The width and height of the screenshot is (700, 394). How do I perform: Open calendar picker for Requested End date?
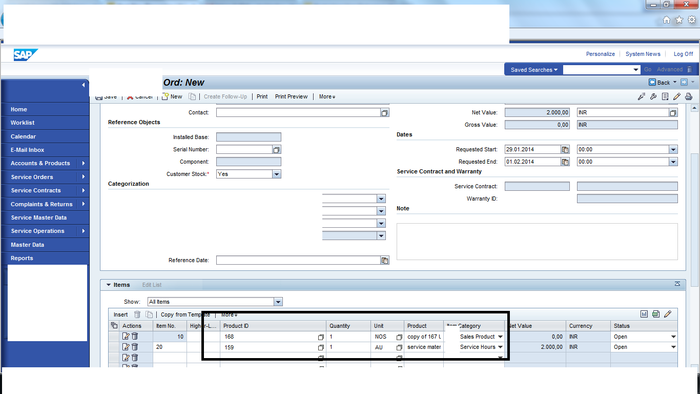click(x=565, y=162)
